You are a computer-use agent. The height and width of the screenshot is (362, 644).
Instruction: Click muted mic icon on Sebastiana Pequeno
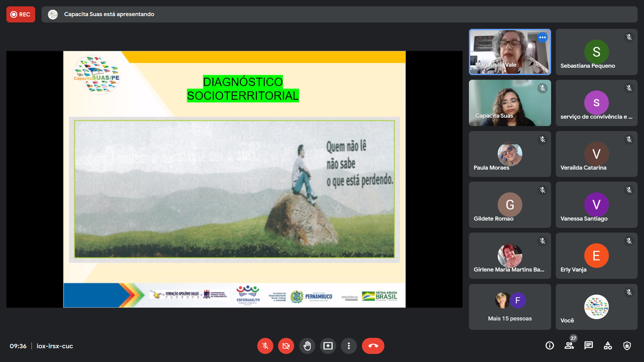[x=629, y=37]
